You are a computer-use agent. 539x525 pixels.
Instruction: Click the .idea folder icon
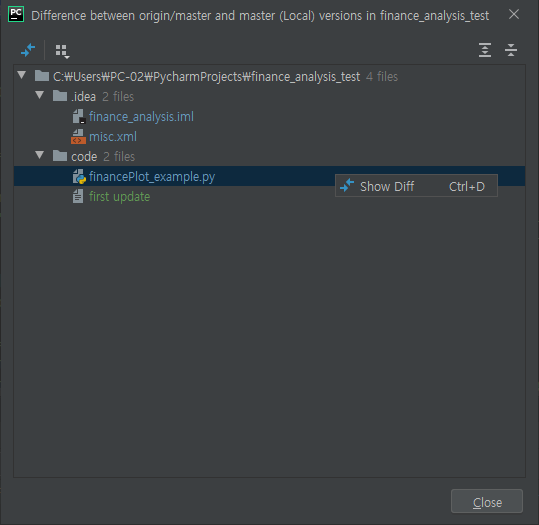[x=60, y=96]
